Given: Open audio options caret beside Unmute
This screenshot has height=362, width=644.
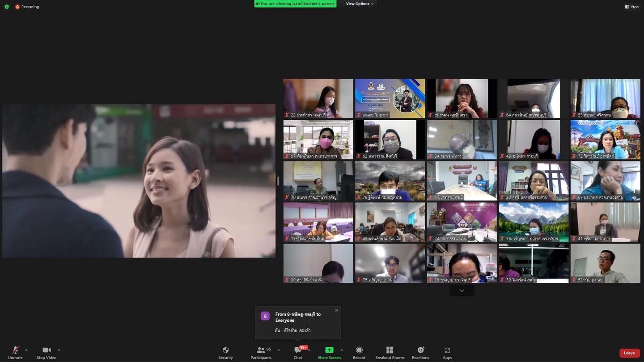Looking at the screenshot, I should 26,350.
